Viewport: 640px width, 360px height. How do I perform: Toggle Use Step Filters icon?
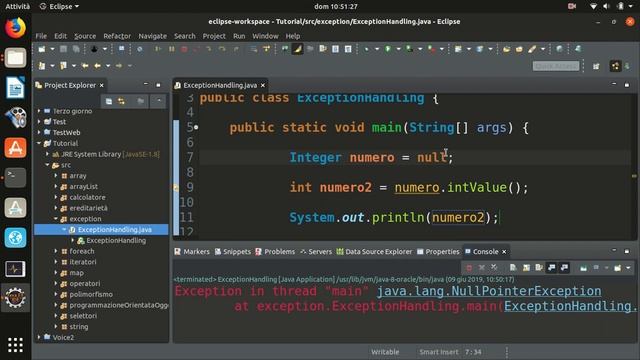[x=267, y=49]
